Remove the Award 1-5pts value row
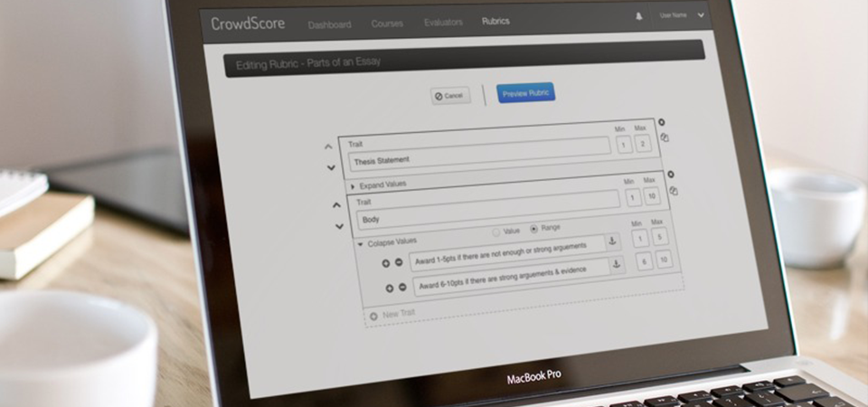This screenshot has width=868, height=407. pyautogui.click(x=399, y=262)
